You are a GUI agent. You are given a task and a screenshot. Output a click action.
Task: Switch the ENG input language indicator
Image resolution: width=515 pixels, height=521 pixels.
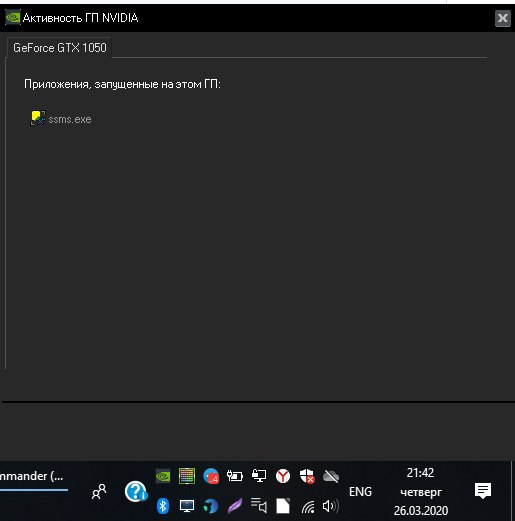pos(360,492)
